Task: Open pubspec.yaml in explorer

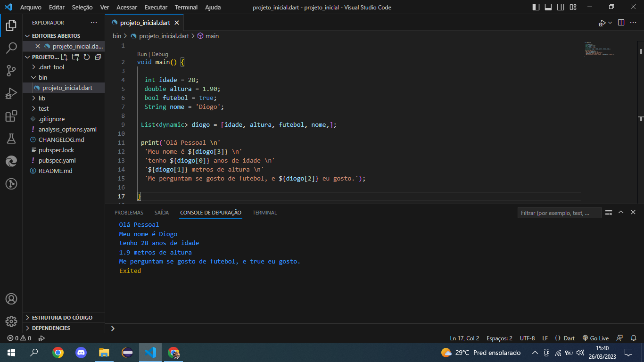Action: (x=64, y=160)
